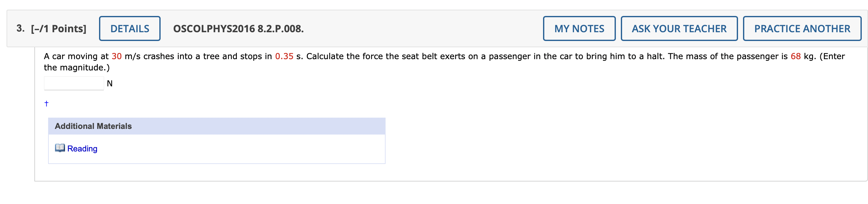This screenshot has width=868, height=204.
Task: Click the red 68 mass value
Action: pos(796,56)
